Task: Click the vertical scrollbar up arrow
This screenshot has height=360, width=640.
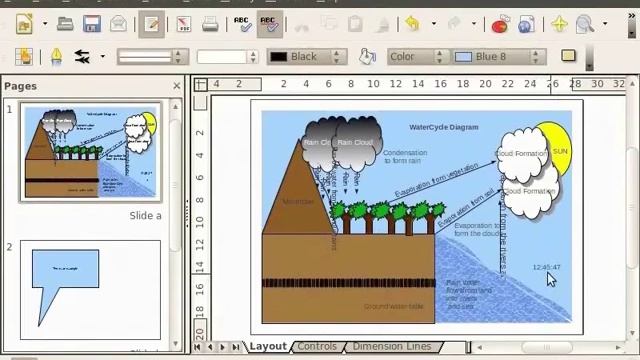Action: click(632, 83)
